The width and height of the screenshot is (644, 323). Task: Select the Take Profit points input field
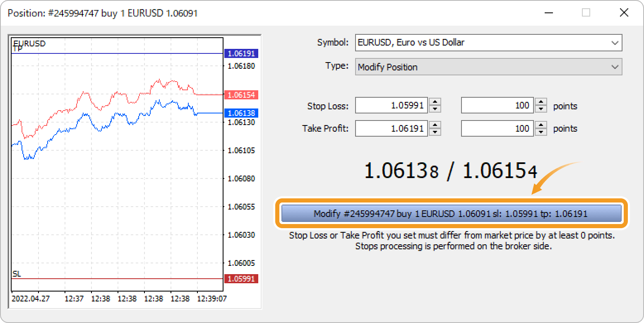[x=497, y=128]
